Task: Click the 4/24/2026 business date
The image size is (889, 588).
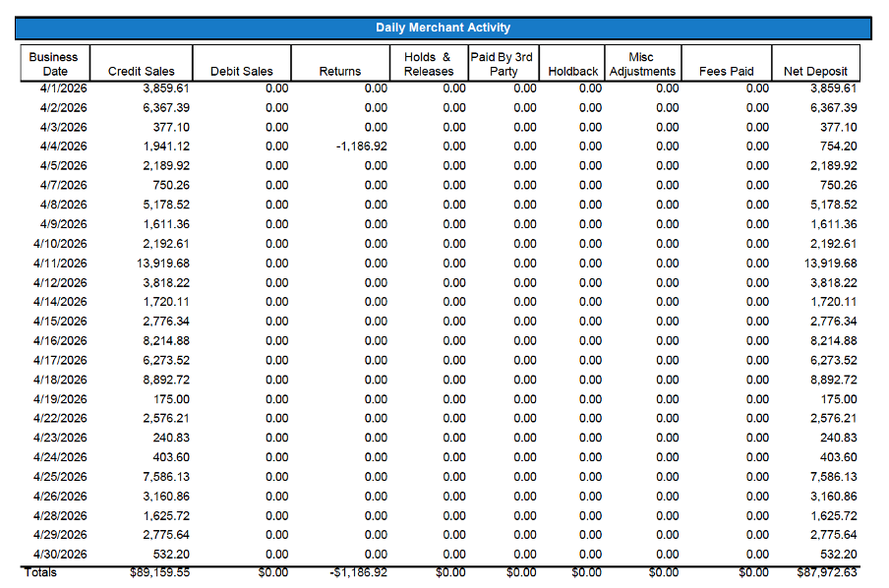Action: coord(60,457)
